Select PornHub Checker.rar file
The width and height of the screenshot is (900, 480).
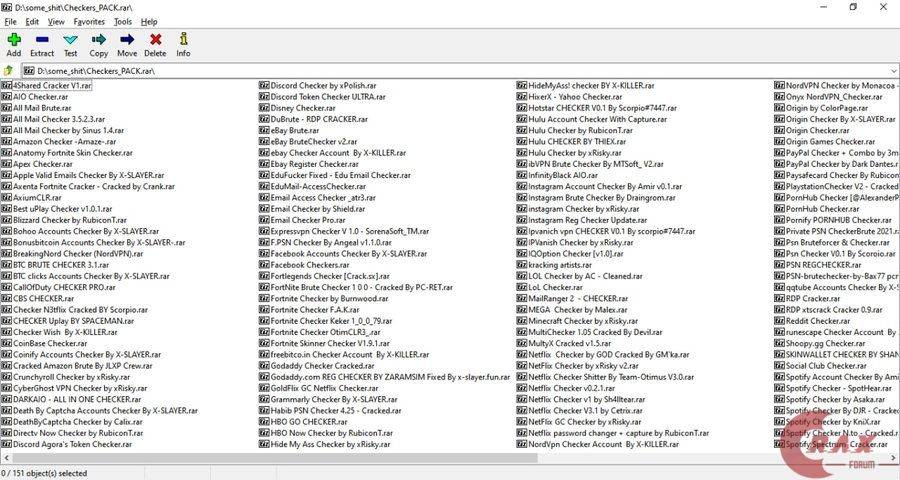pos(823,209)
